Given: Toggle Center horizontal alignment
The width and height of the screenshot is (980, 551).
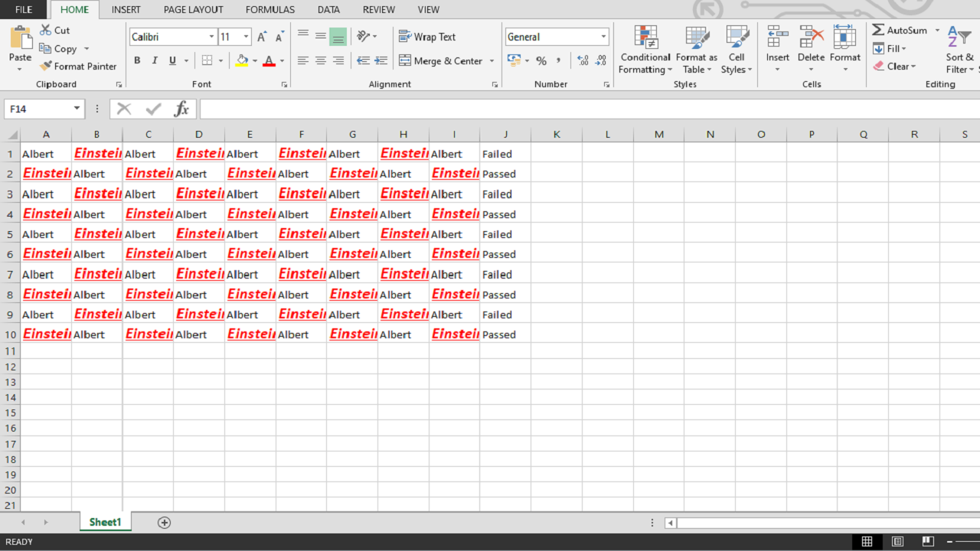Looking at the screenshot, I should coord(321,60).
